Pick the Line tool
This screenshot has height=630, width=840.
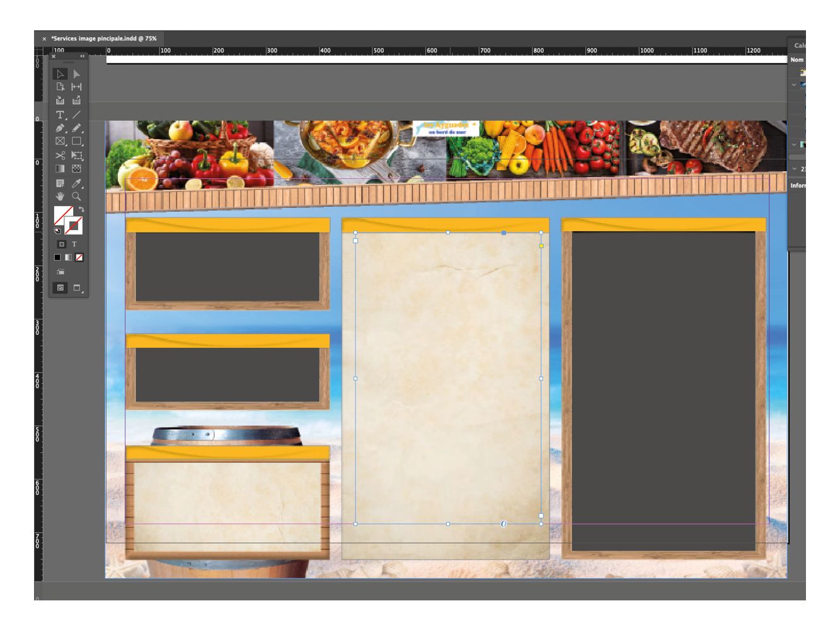(76, 115)
